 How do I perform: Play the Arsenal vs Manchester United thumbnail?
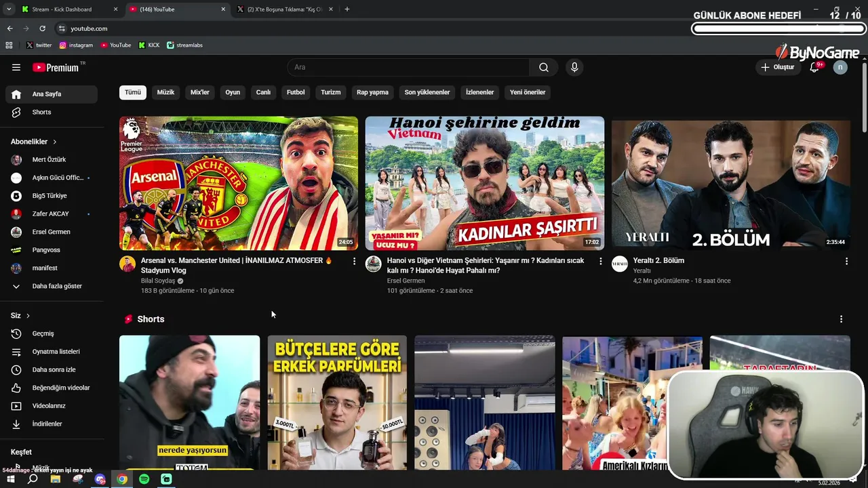tap(239, 183)
